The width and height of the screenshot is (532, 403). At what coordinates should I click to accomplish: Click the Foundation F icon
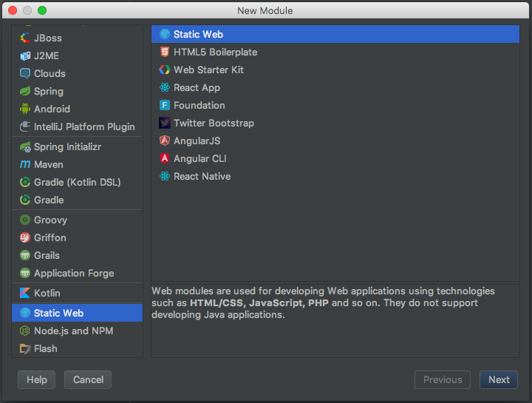pos(165,105)
